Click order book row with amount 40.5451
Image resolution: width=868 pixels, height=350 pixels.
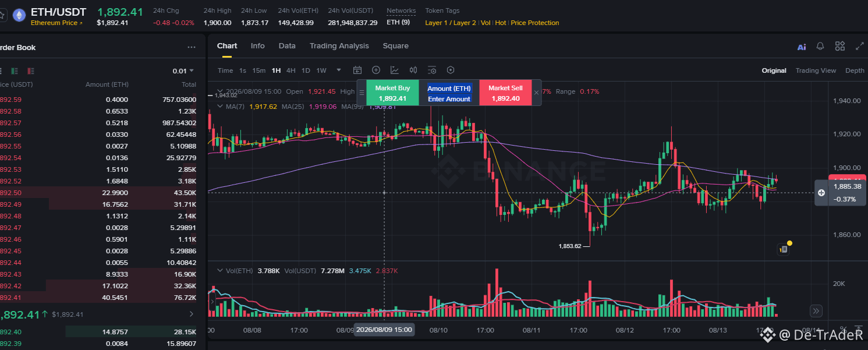[x=98, y=298]
